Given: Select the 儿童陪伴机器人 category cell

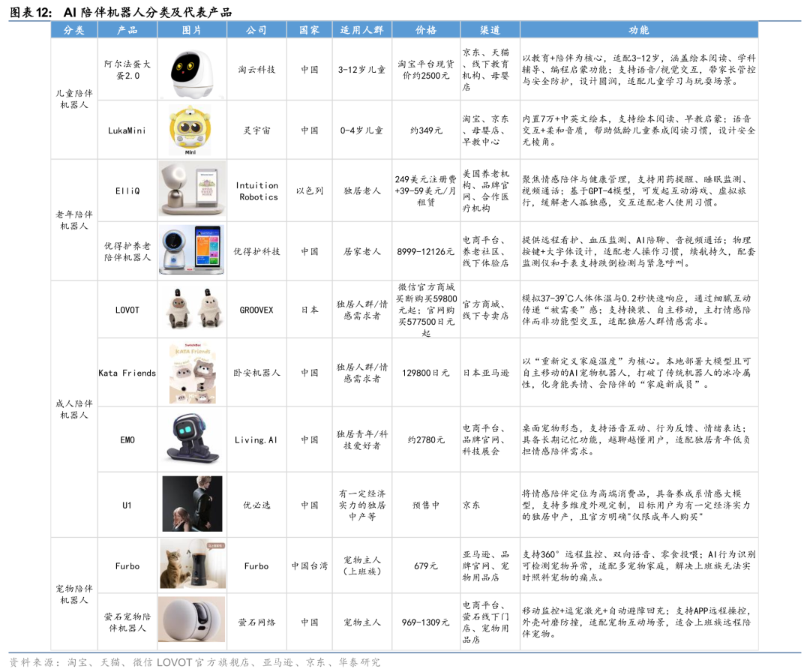Looking at the screenshot, I should [x=74, y=99].
